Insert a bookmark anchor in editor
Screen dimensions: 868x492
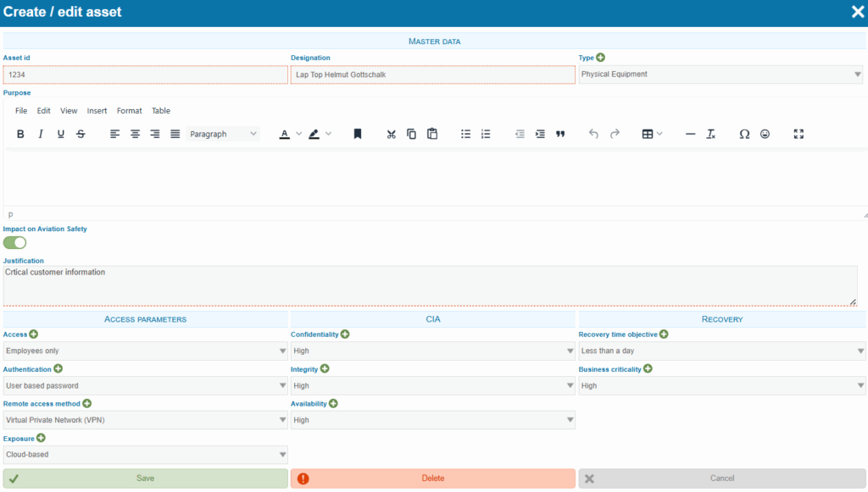point(358,134)
